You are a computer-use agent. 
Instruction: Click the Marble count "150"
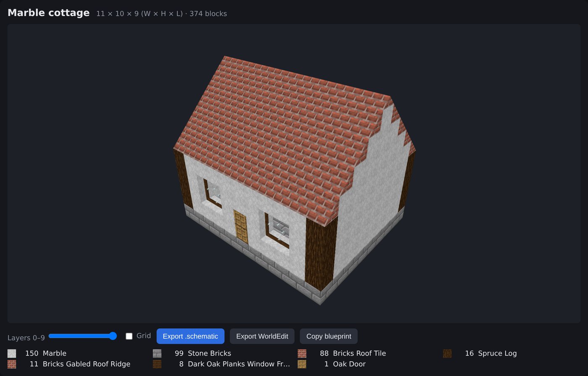coord(31,353)
